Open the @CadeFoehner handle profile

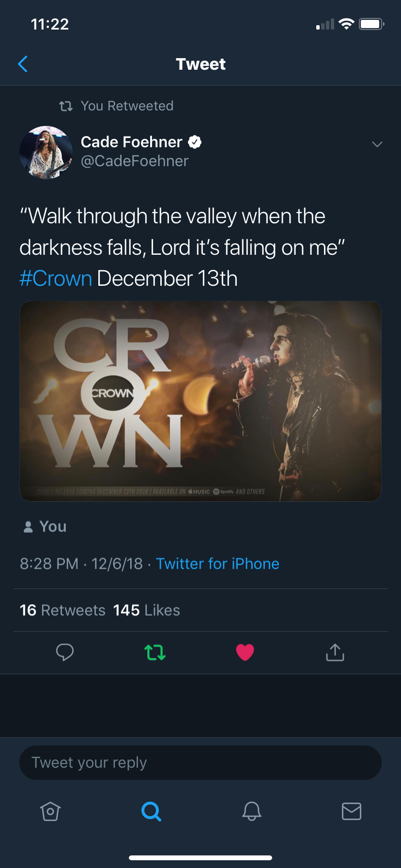click(135, 161)
